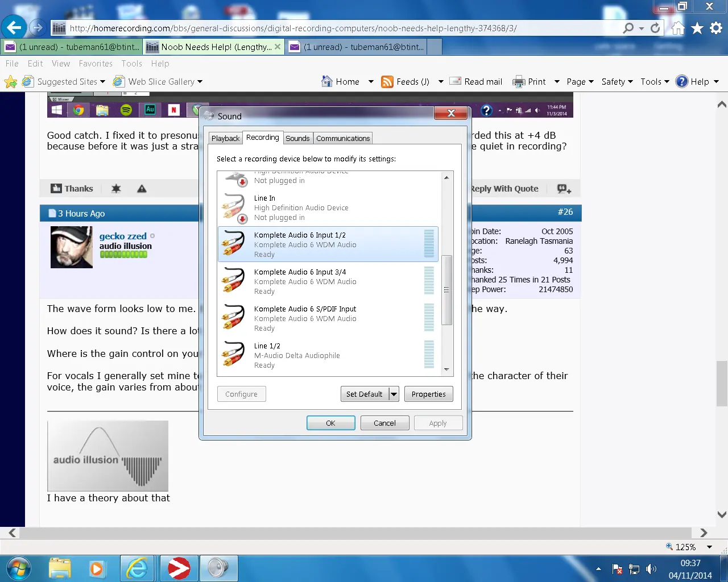
Task: Click Cancel in the Sound dialog
Action: [384, 423]
